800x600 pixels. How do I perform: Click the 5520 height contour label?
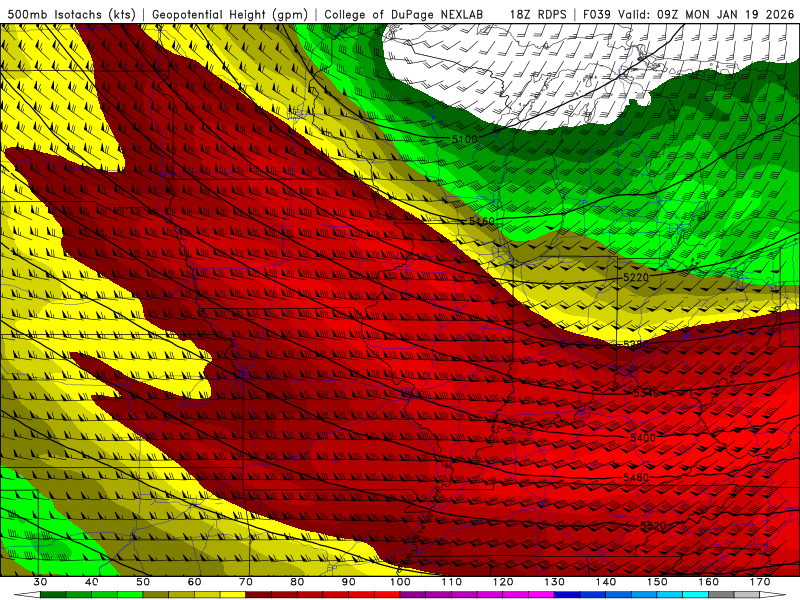[653, 526]
